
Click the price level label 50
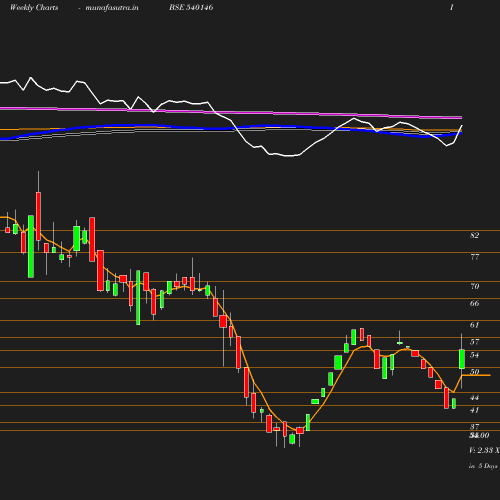[x=475, y=372]
